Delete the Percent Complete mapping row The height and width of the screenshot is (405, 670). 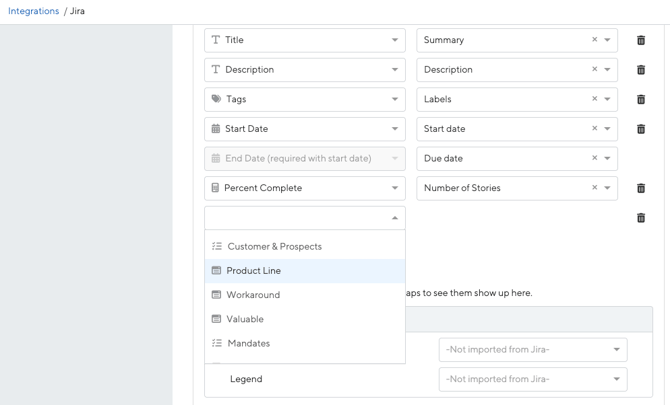coord(641,188)
